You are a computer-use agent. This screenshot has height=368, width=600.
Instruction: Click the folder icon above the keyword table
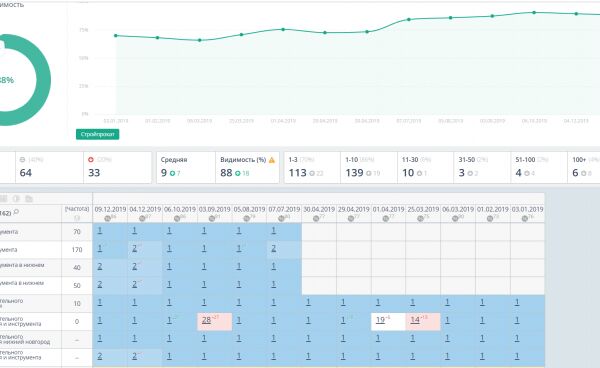pyautogui.click(x=29, y=199)
